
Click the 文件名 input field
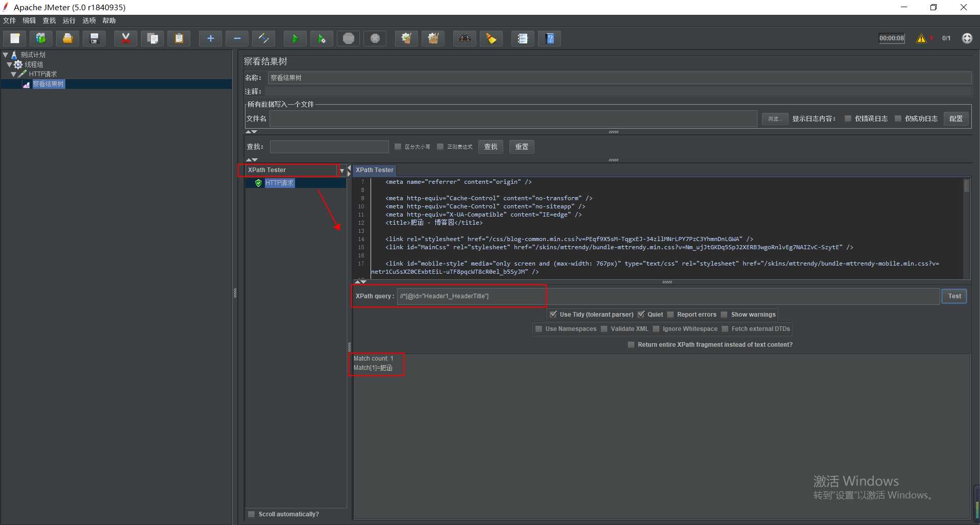[x=513, y=118]
